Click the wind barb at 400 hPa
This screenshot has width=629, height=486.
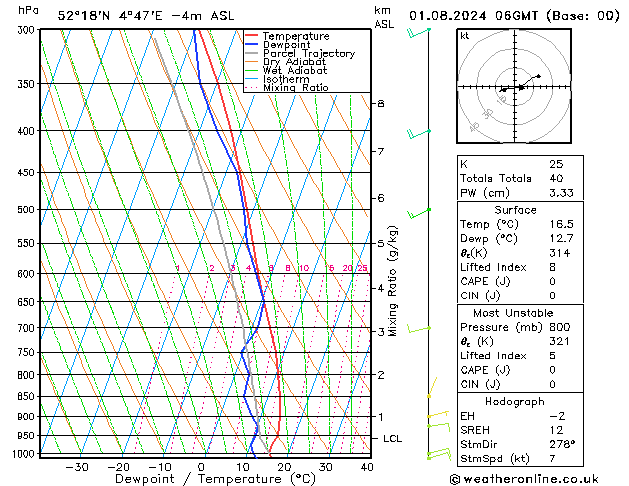[x=418, y=134]
